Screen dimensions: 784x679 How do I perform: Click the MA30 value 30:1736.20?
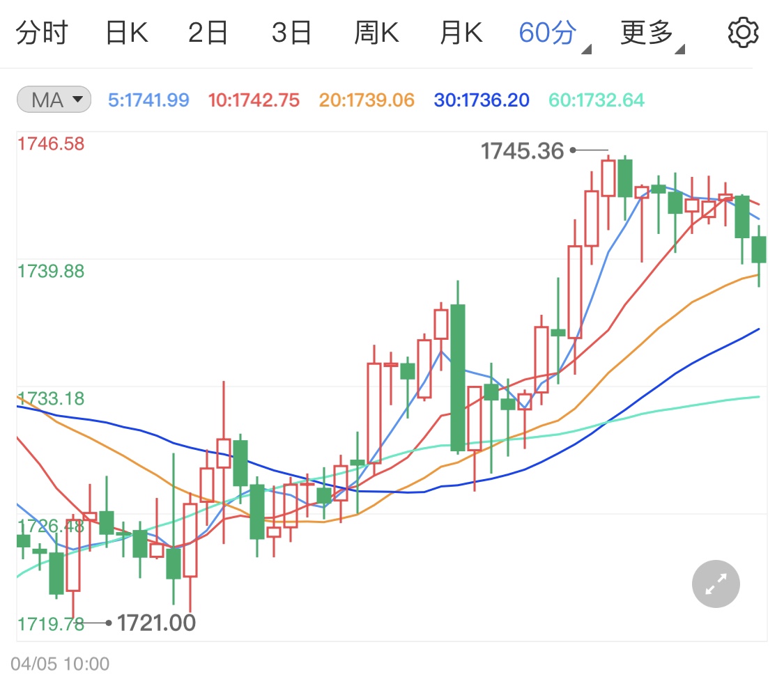click(482, 100)
